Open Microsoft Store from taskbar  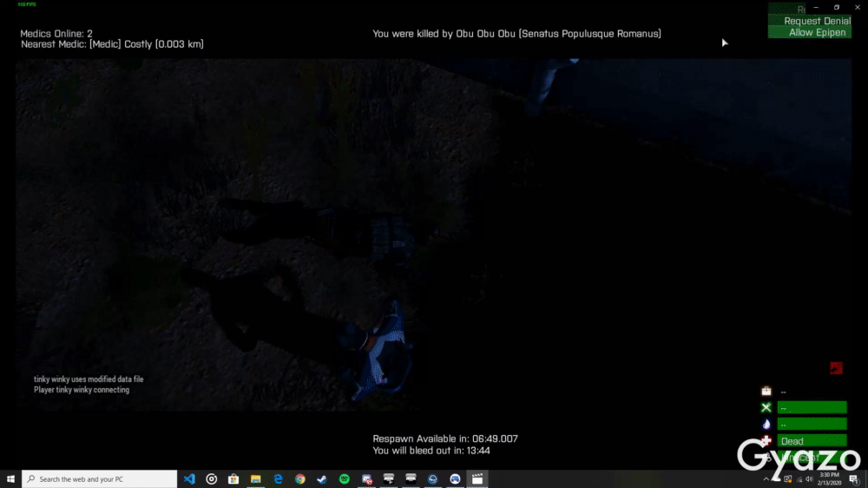pos(233,479)
